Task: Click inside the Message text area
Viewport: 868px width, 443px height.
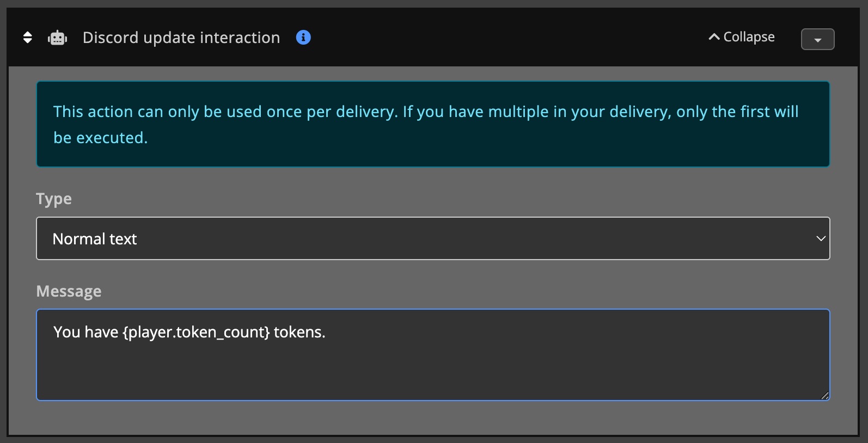Action: click(432, 355)
